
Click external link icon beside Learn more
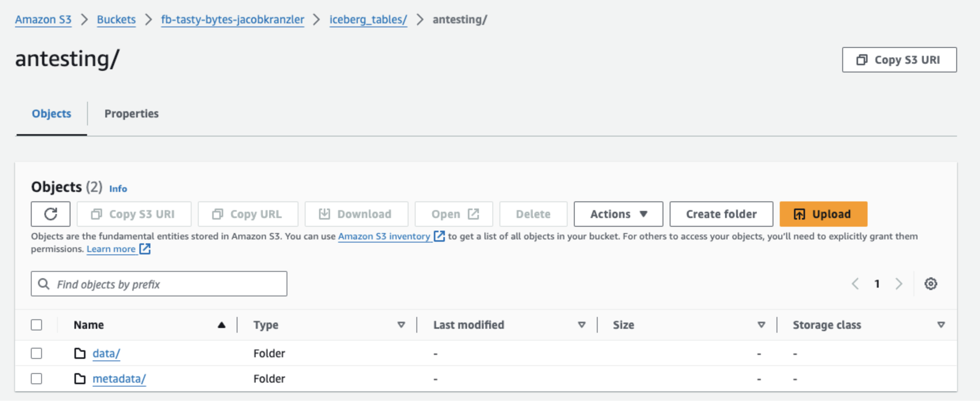pos(145,249)
